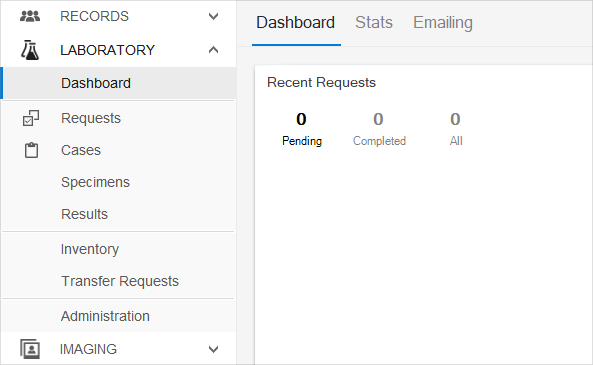Collapse the Laboratory section chevron
The height and width of the screenshot is (365, 593).
coord(213,50)
